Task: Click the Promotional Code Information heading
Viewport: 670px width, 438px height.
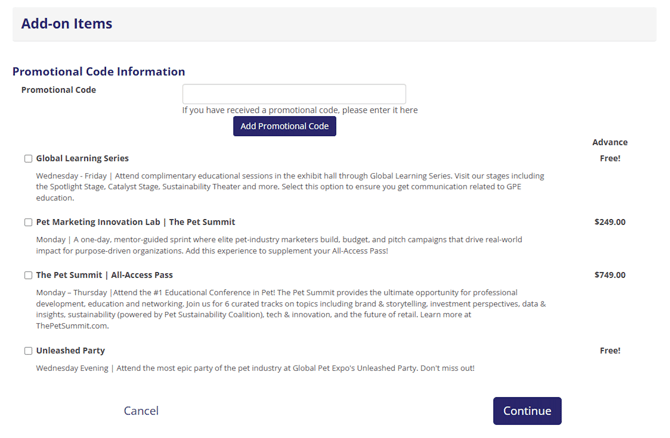Action: point(99,72)
